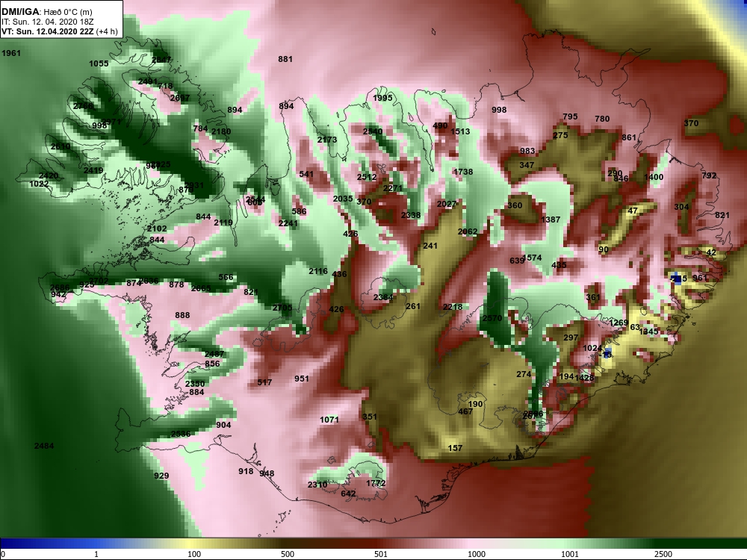Click the map value '780'
The image size is (747, 560).
pyautogui.click(x=602, y=119)
